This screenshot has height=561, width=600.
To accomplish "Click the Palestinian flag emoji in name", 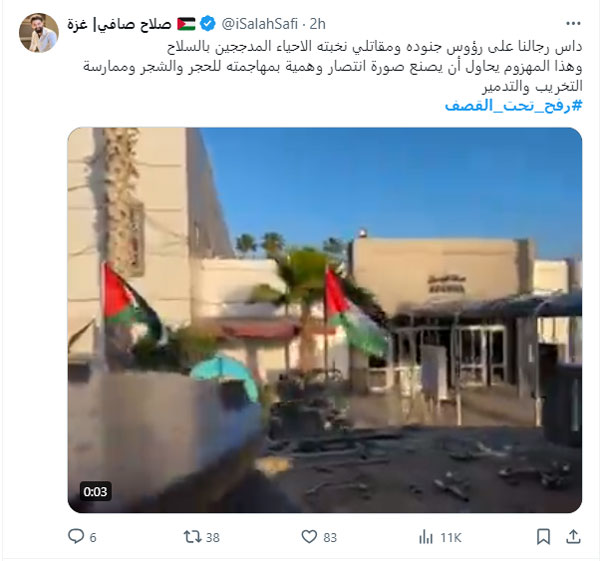I will [186, 24].
